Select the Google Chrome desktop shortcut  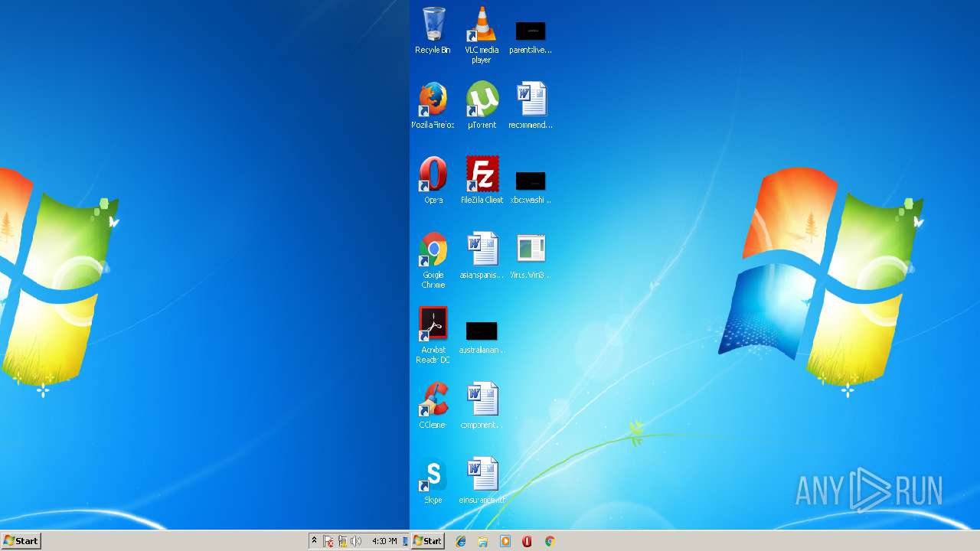pos(433,260)
